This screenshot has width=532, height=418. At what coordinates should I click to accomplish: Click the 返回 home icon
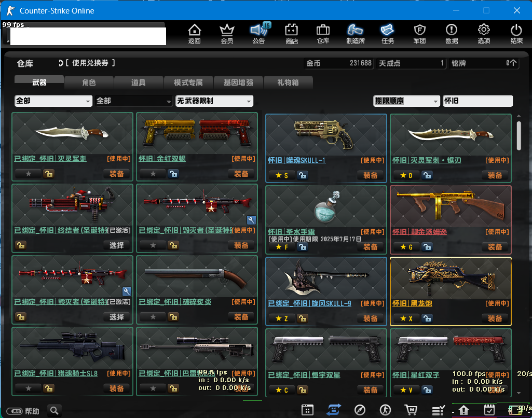(195, 34)
